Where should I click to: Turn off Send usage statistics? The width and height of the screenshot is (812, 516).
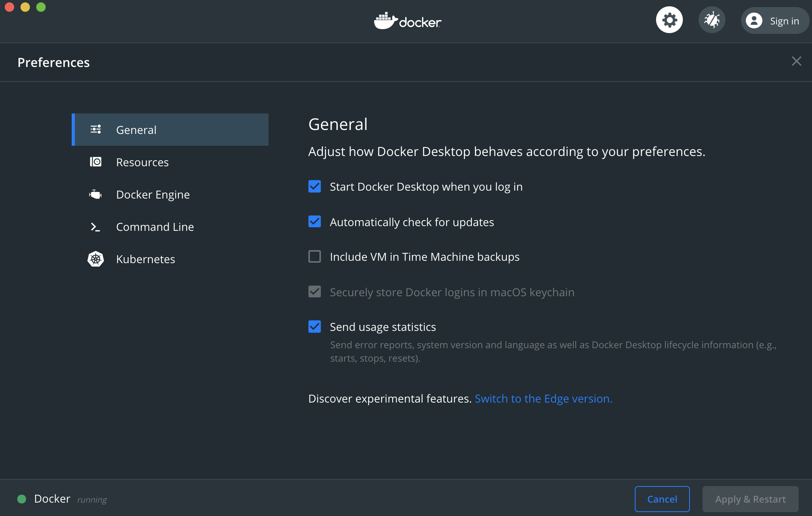tap(315, 327)
